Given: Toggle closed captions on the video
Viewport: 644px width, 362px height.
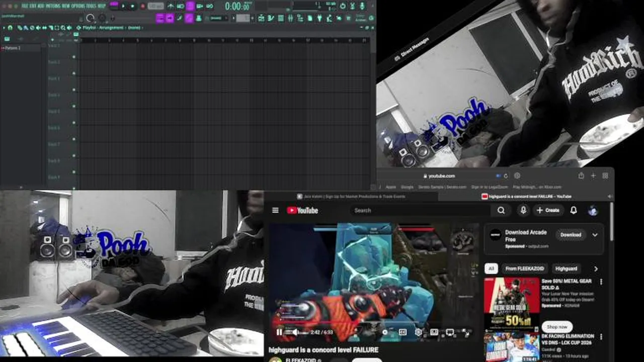Looking at the screenshot, I should (403, 332).
